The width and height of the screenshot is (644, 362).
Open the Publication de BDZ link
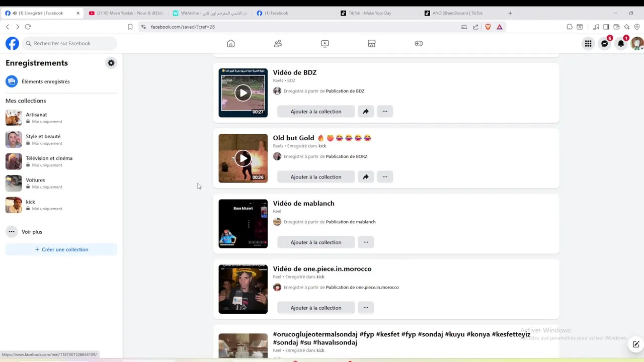[x=345, y=91]
